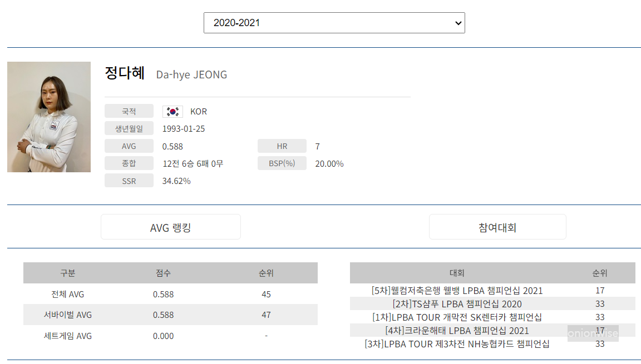Click the 국적 label badge
The width and height of the screenshot is (641, 364).
tap(129, 111)
